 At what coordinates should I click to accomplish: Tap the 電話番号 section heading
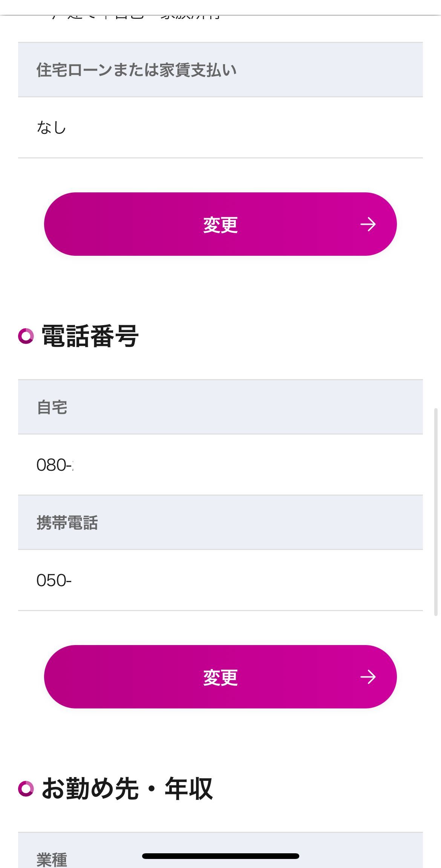point(90,336)
